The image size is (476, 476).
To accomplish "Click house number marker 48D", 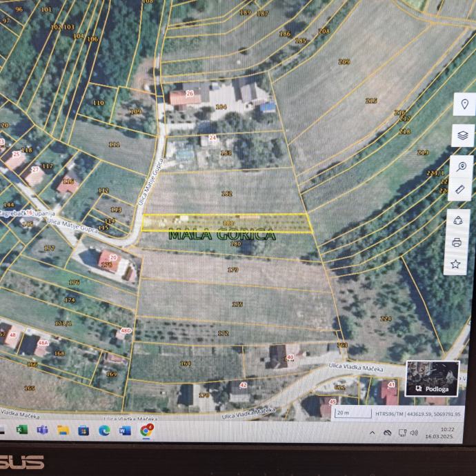I will [126, 330].
